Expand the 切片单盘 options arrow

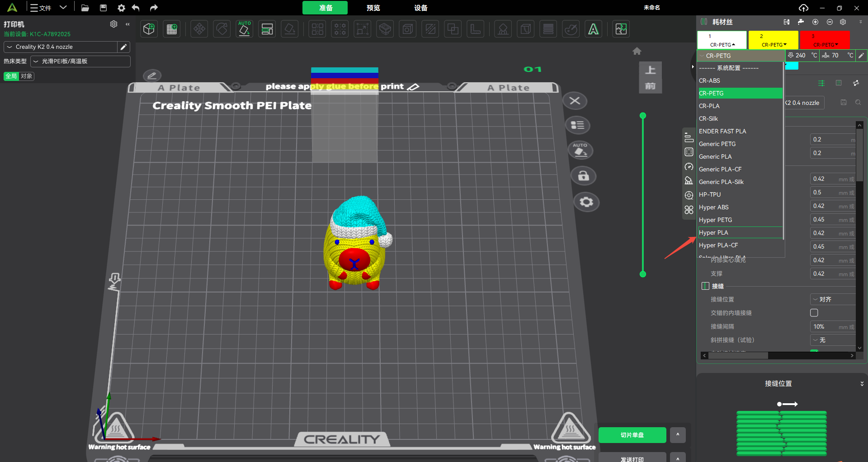[678, 435]
